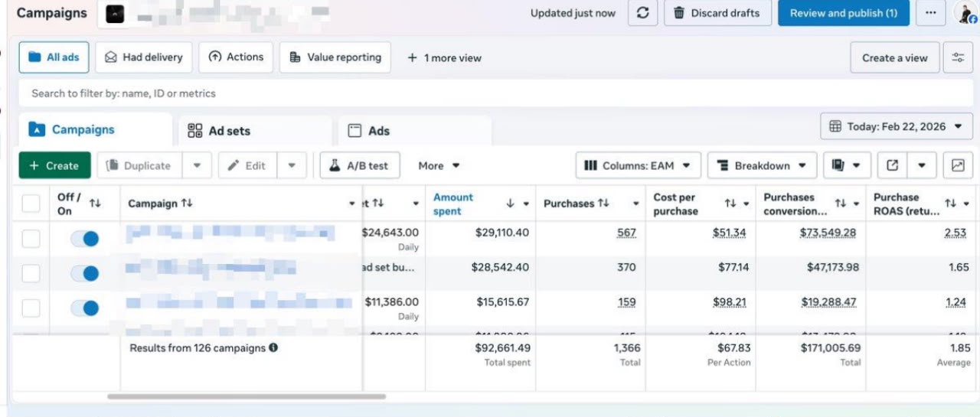Open the $73,549.28 conversion value link
This screenshot has height=417, width=980.
[828, 233]
